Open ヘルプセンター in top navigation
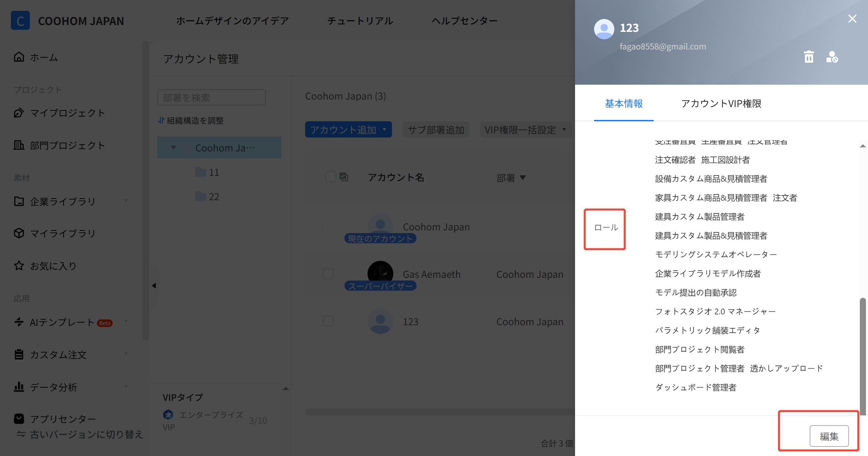This screenshot has width=868, height=456. pyautogui.click(x=465, y=21)
